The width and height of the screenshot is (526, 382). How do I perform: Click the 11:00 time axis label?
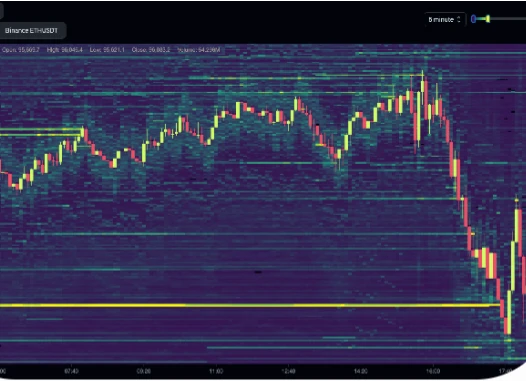pos(216,371)
